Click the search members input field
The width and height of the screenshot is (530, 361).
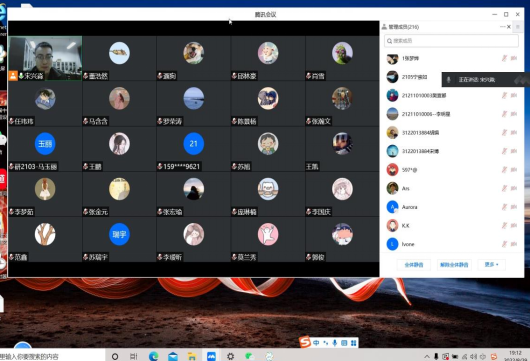click(x=451, y=41)
